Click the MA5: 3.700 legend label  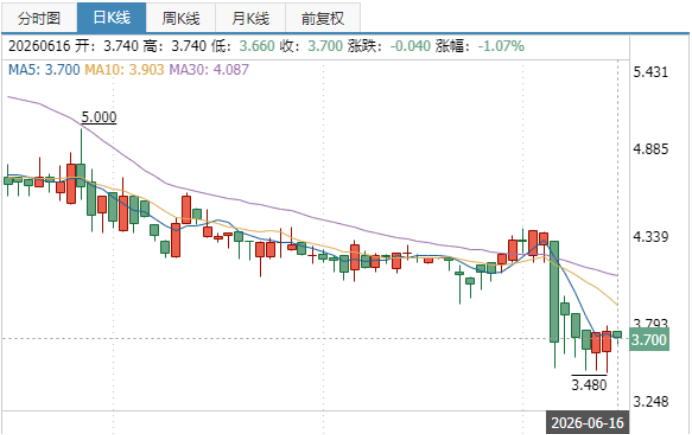[44, 69]
